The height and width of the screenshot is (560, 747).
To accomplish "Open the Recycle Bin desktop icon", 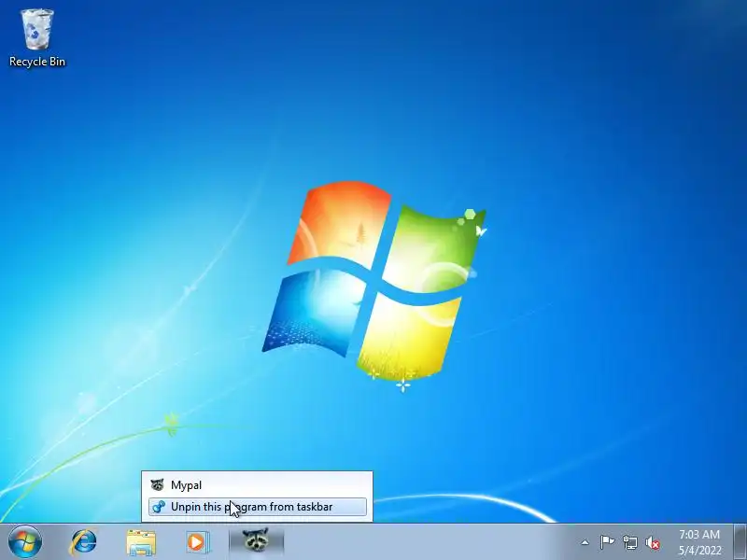I will coord(37,38).
